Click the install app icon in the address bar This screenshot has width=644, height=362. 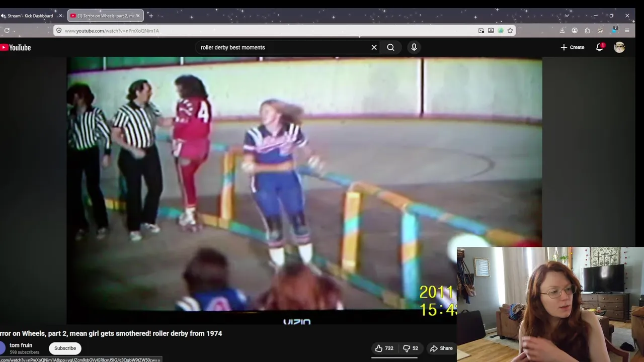[x=491, y=31]
